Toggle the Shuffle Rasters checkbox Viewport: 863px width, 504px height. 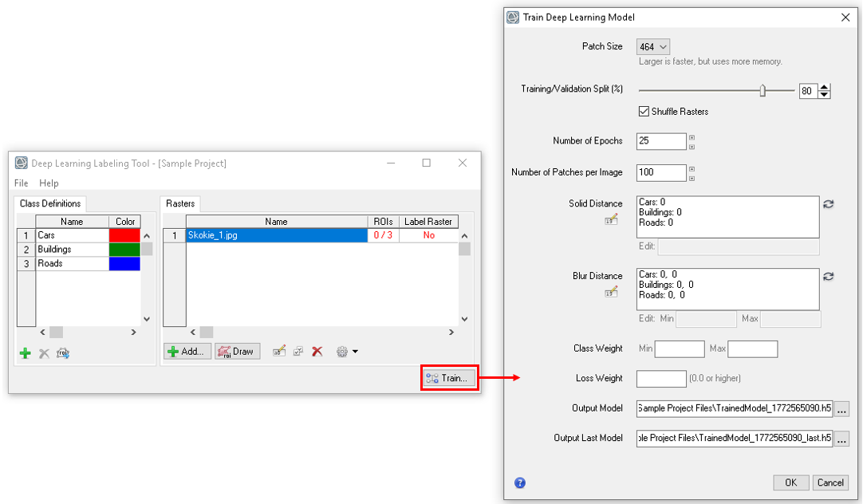point(644,112)
